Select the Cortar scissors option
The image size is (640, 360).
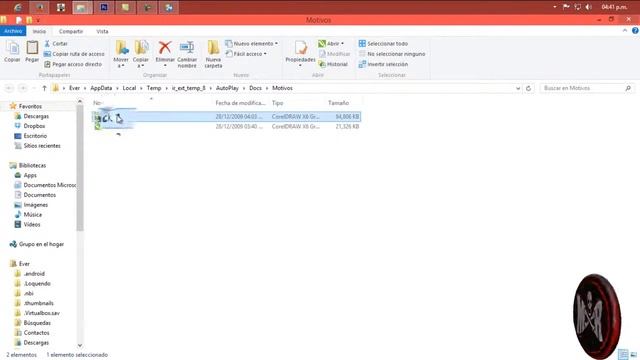tap(56, 43)
